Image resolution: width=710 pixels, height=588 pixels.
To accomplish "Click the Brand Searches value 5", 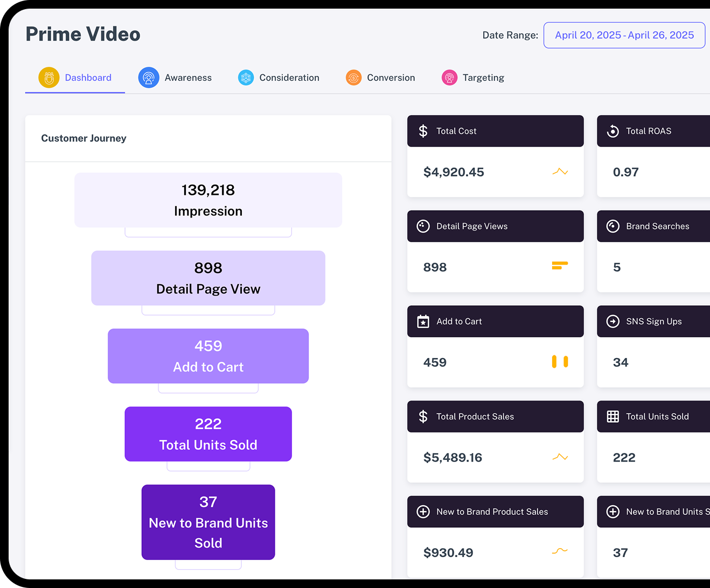I will pyautogui.click(x=617, y=267).
